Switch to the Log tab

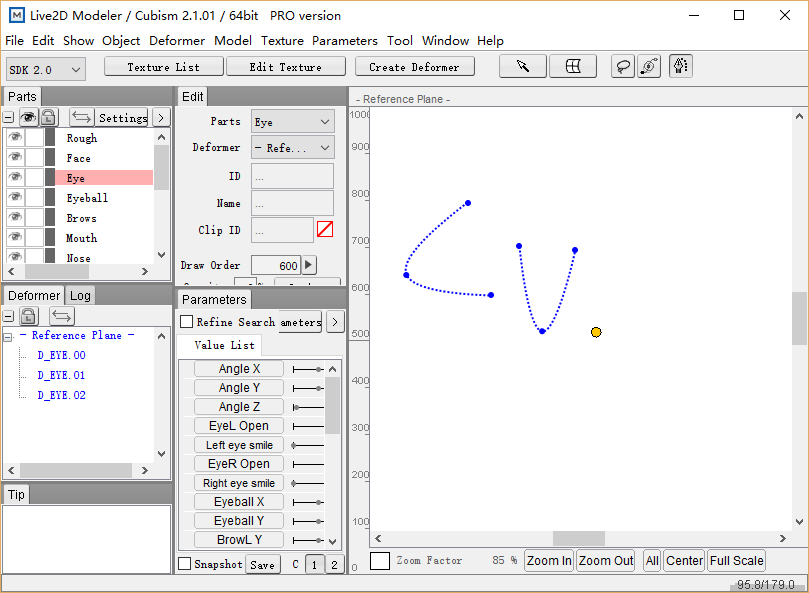tap(80, 295)
